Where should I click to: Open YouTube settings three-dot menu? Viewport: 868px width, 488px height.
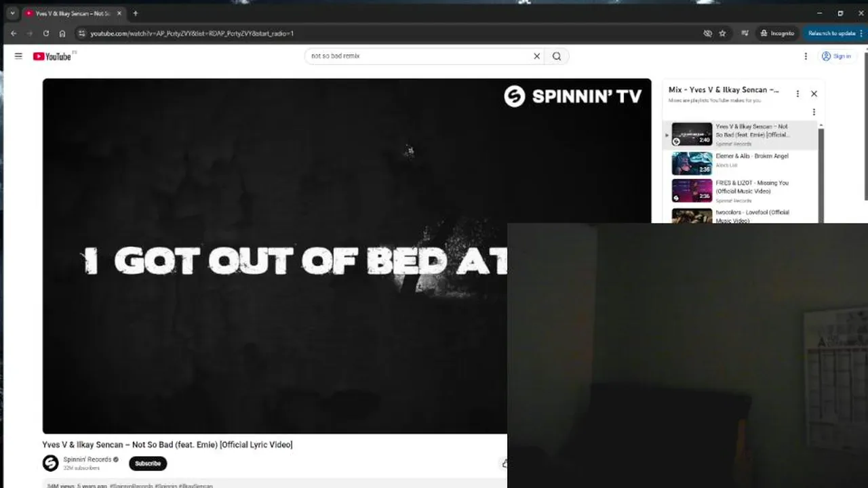[806, 56]
